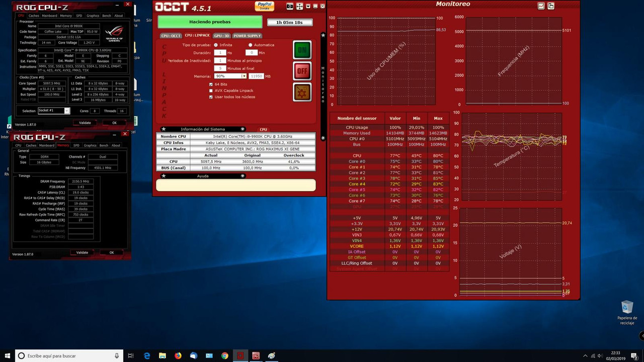Open the OCCT title bar dropdown arrow menu
644x362 pixels.
pyautogui.click(x=308, y=7)
